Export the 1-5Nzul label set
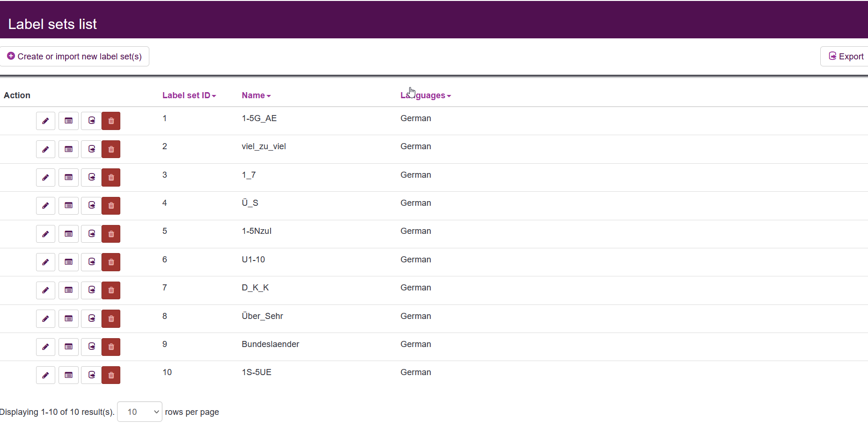This screenshot has width=868, height=427. 91,234
